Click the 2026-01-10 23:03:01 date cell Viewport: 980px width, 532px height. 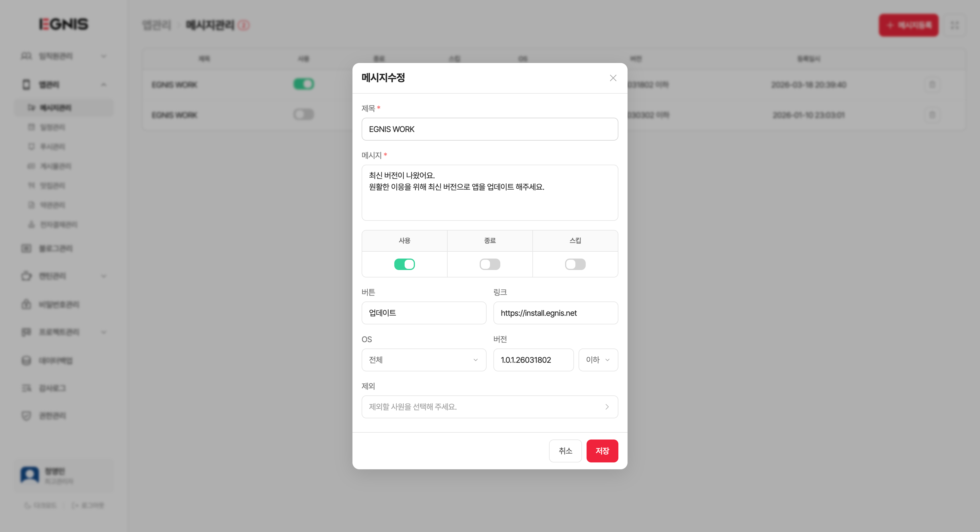tap(809, 115)
